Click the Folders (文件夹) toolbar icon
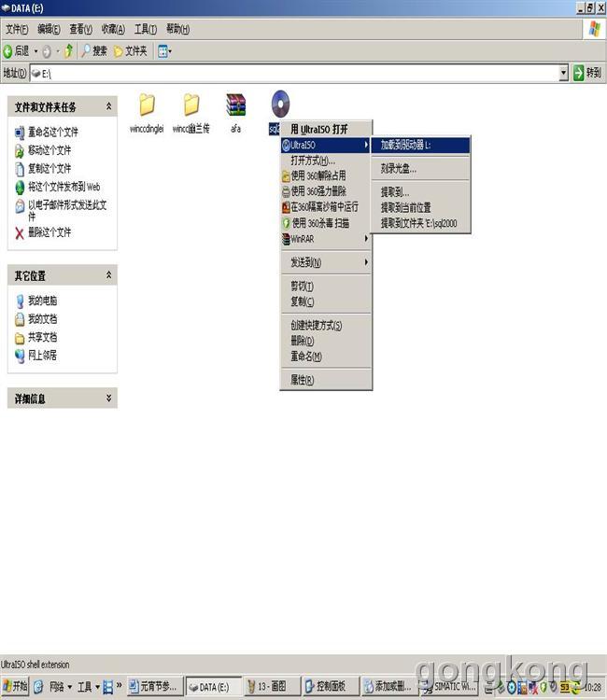This screenshot has width=607, height=700. (130, 50)
